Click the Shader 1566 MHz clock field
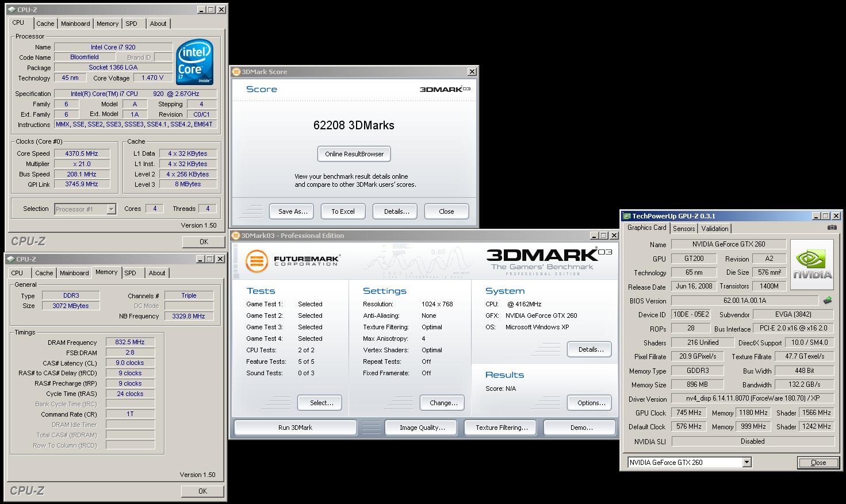Screen dimensions: 846x504 click(816, 413)
